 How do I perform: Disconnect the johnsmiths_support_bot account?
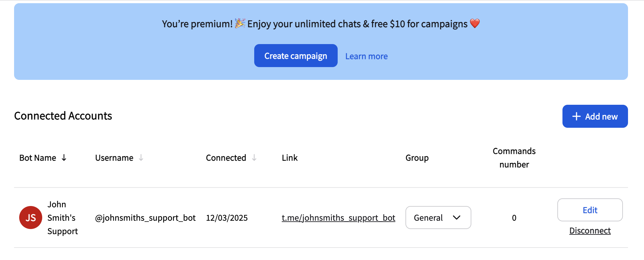tap(590, 231)
